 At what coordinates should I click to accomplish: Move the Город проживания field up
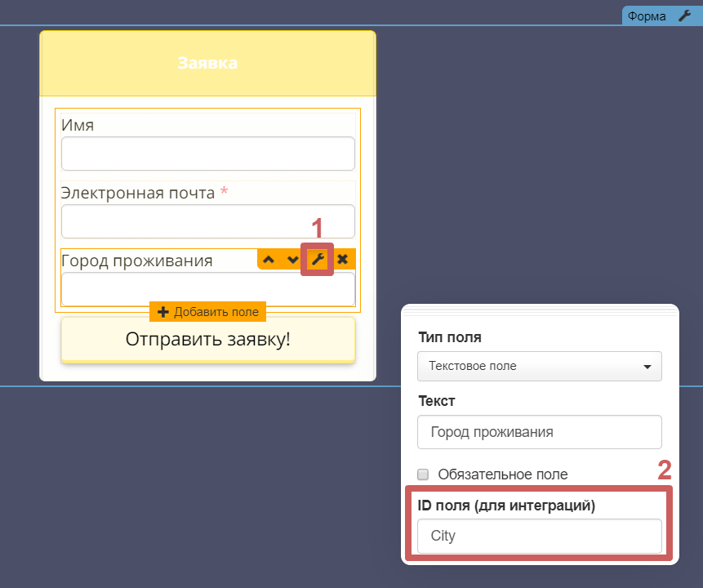[x=269, y=260]
